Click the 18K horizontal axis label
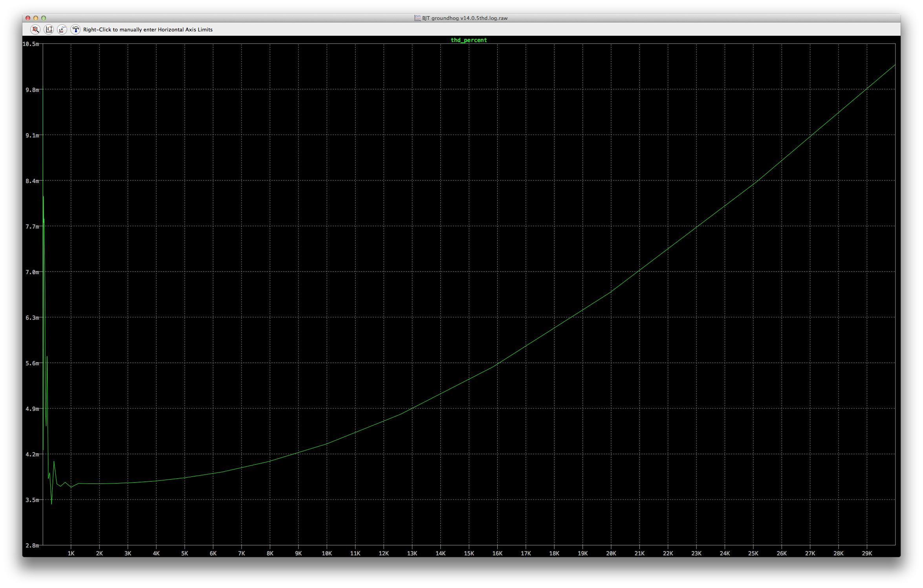 (x=554, y=553)
